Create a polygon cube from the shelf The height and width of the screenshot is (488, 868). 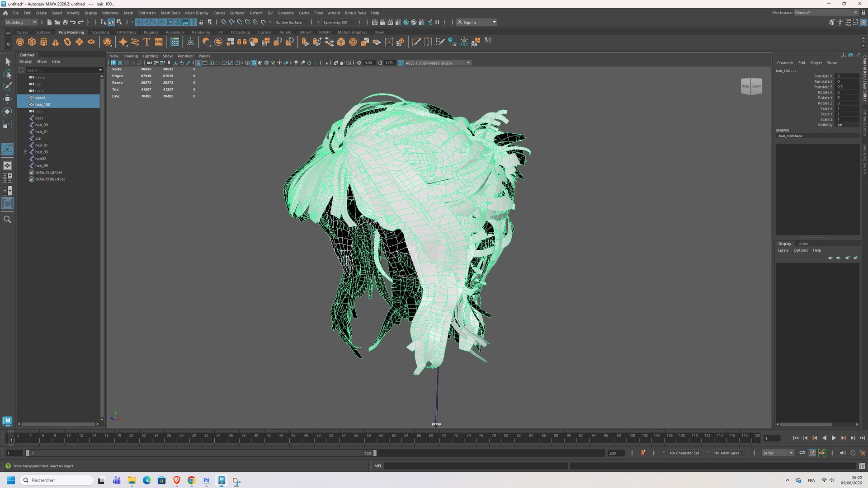point(32,42)
